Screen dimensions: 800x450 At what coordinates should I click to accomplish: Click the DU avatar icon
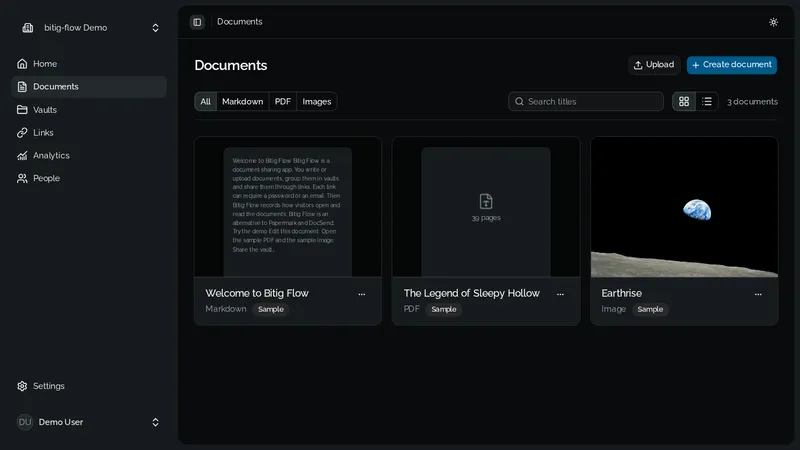coord(25,422)
